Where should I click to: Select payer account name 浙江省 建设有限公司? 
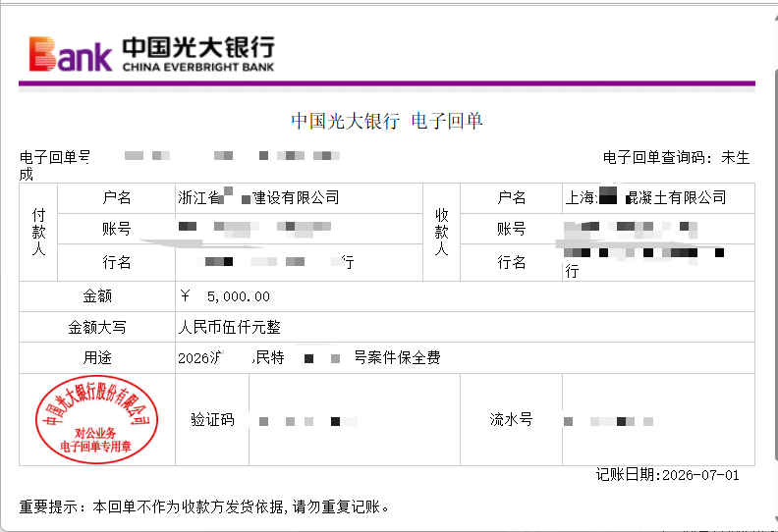point(258,198)
